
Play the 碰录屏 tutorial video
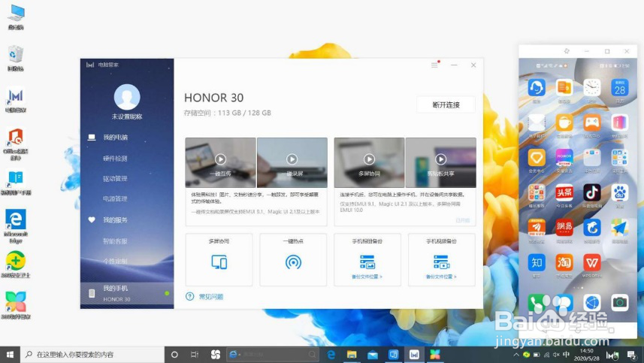pos(292,159)
